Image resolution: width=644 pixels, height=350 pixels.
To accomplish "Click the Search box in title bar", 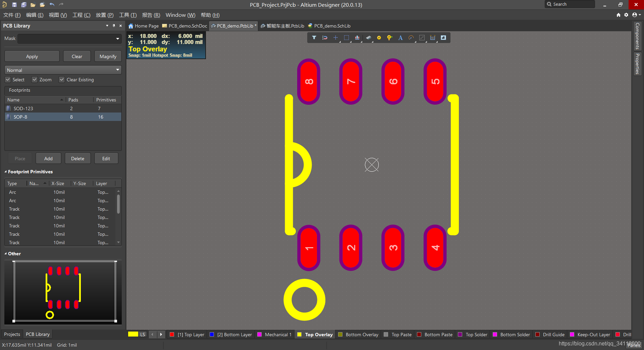I will 570,4.
